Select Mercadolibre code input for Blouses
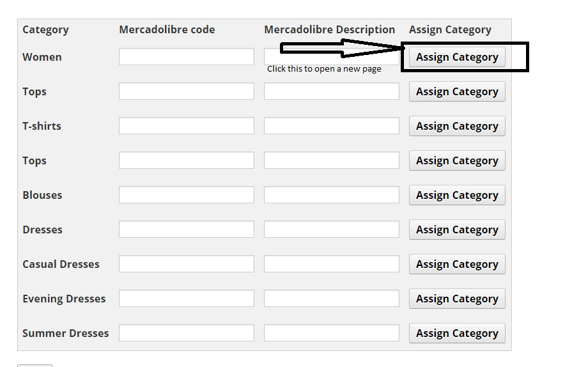Image resolution: width=588 pixels, height=367 pixels. click(187, 195)
